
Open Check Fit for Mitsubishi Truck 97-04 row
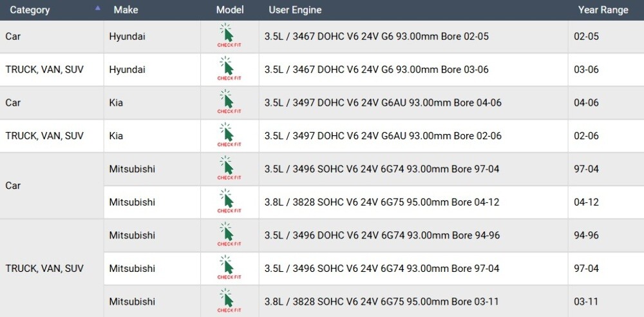coord(229,268)
